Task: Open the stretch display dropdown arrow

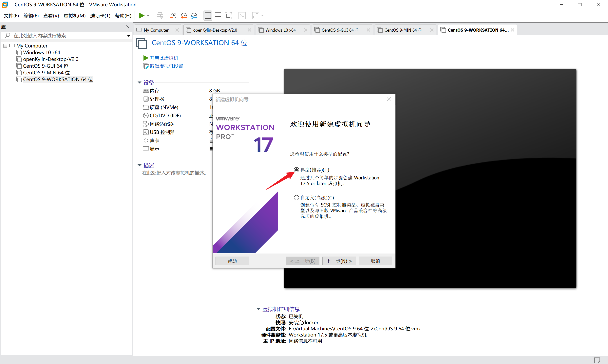Action: (262, 16)
